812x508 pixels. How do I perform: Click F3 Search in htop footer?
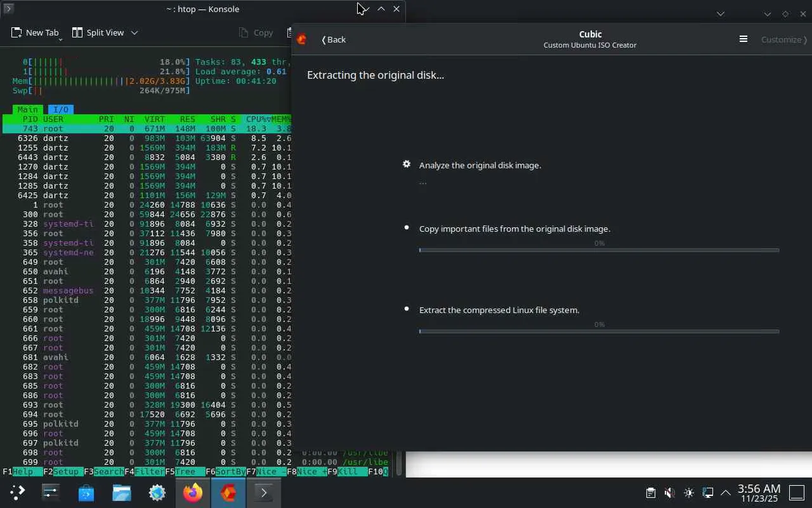(103, 472)
